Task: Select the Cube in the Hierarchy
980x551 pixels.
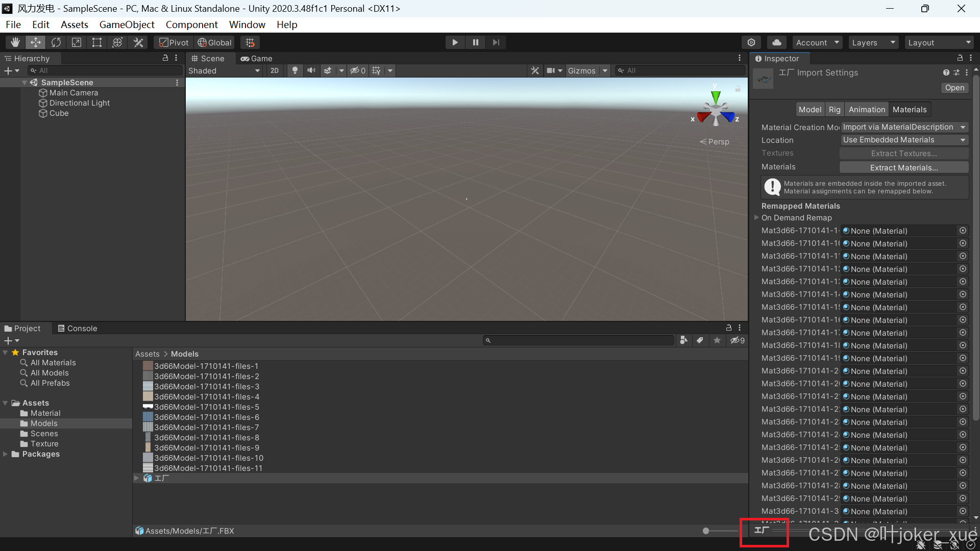Action: [58, 113]
